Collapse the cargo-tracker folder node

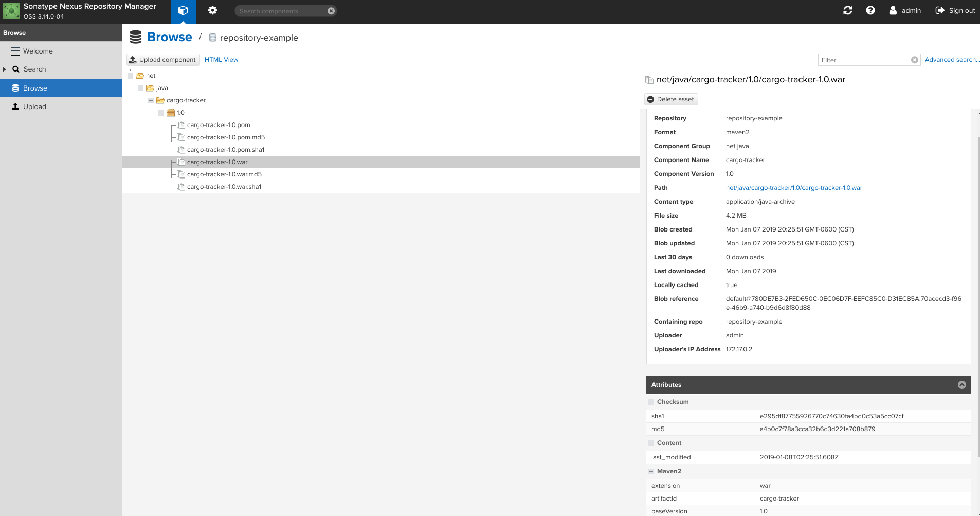[x=151, y=100]
